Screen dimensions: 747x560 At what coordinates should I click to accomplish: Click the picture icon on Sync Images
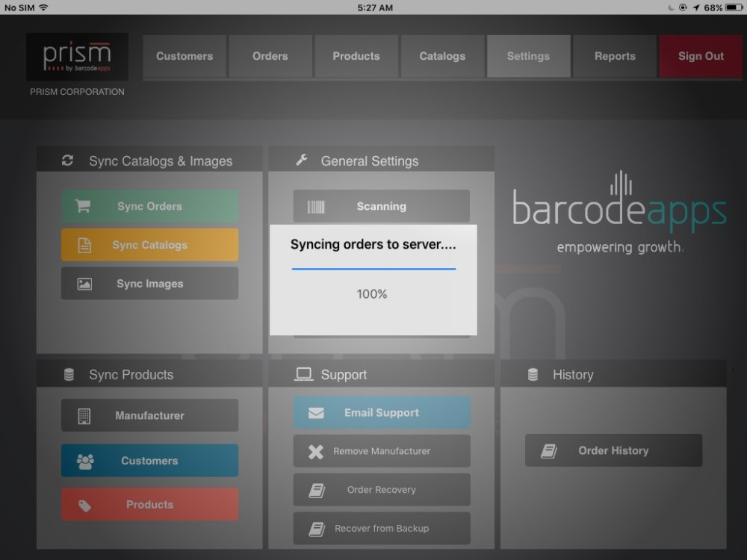pyautogui.click(x=84, y=284)
